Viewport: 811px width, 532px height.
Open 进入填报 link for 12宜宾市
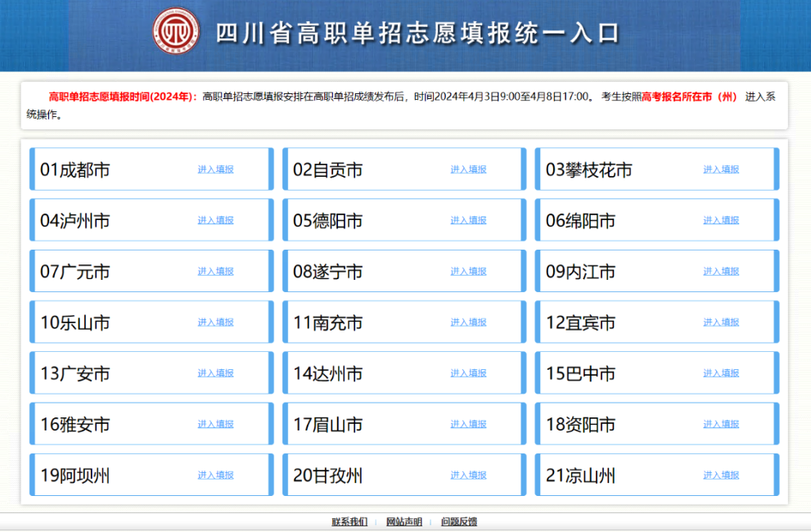721,322
